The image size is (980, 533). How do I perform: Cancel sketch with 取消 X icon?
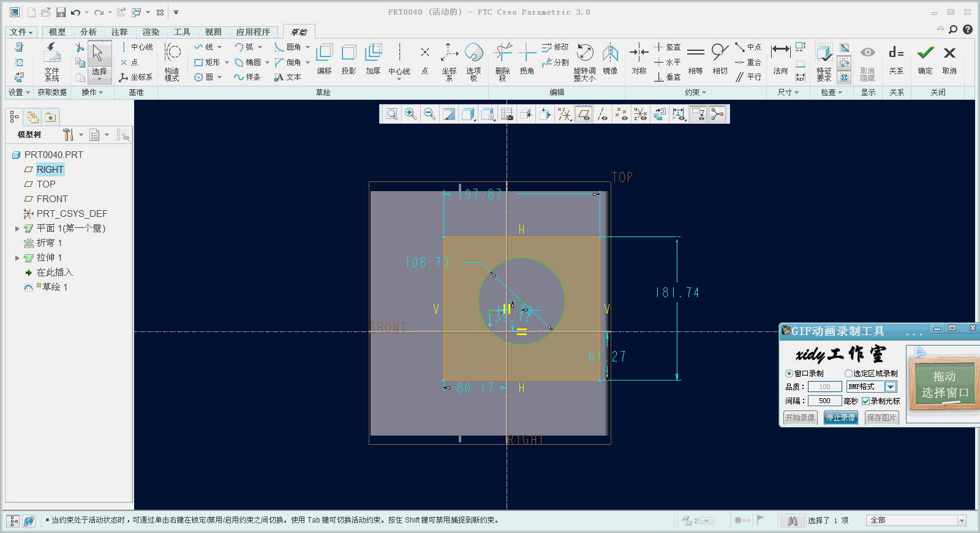949,59
